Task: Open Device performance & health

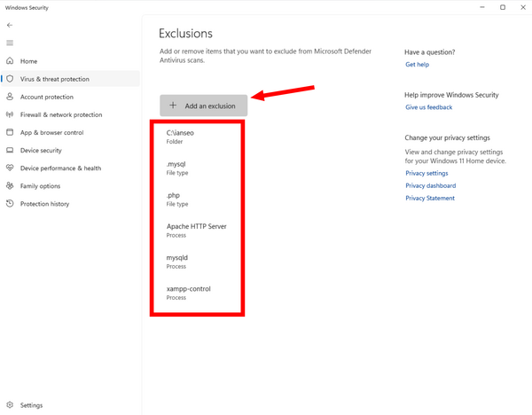Action: [71, 168]
